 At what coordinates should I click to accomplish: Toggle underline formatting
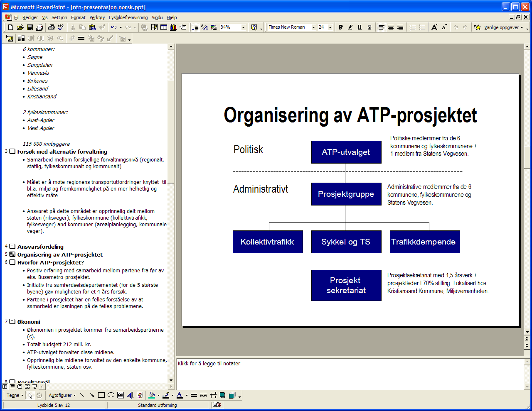point(360,27)
